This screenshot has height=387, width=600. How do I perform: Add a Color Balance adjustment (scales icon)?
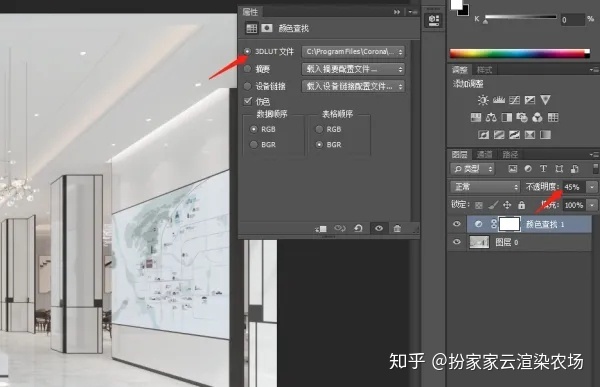pyautogui.click(x=491, y=117)
